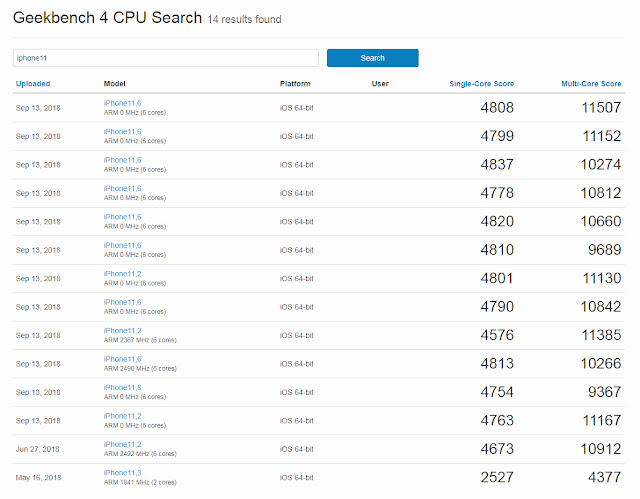Click the Platform column header
This screenshot has width=640, height=499.
point(295,84)
